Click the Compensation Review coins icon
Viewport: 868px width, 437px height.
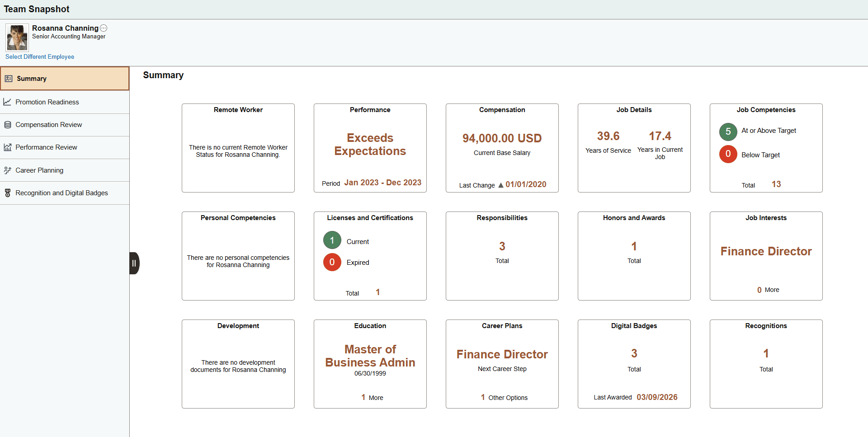tap(8, 125)
